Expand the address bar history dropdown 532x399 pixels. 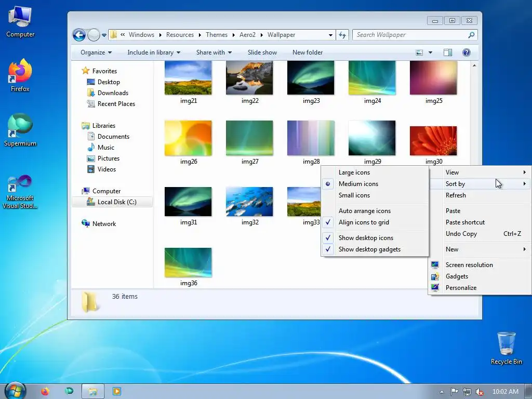point(330,35)
